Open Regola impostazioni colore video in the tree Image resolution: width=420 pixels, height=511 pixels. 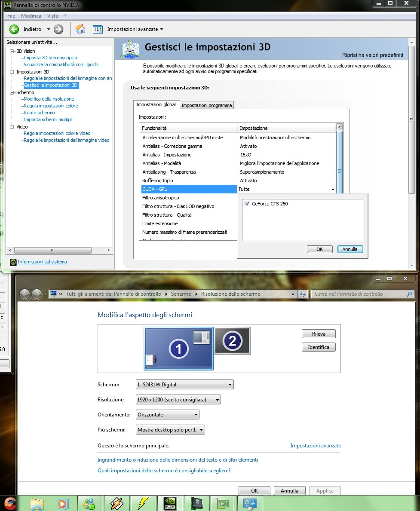tap(57, 133)
